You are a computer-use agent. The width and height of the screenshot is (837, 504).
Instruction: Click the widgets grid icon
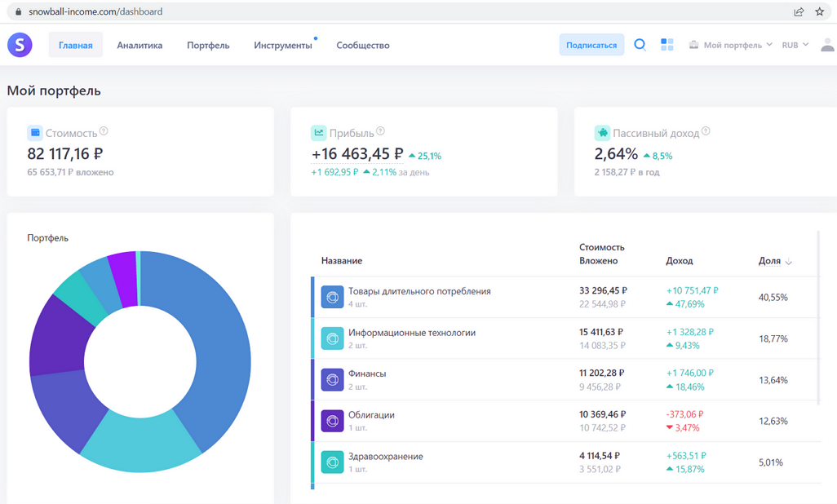tap(666, 45)
